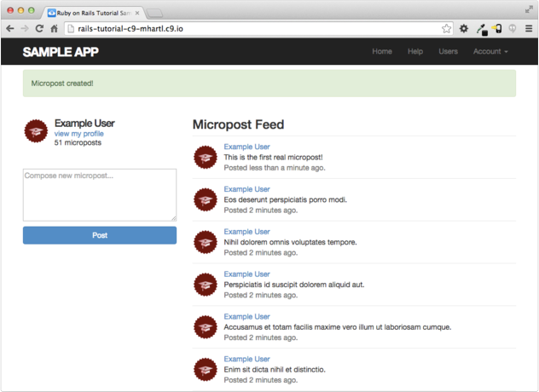Image resolution: width=539 pixels, height=392 pixels.
Task: Go to the browser home icon
Action: coord(53,28)
